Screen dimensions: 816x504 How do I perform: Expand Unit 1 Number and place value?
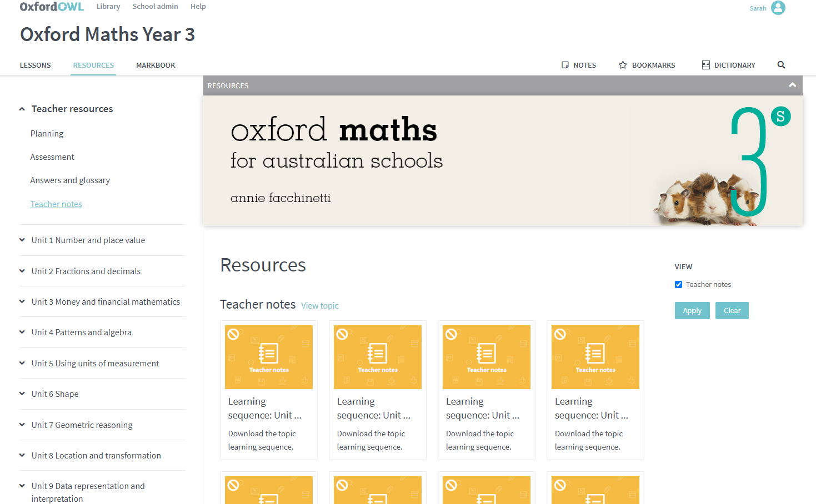point(22,240)
